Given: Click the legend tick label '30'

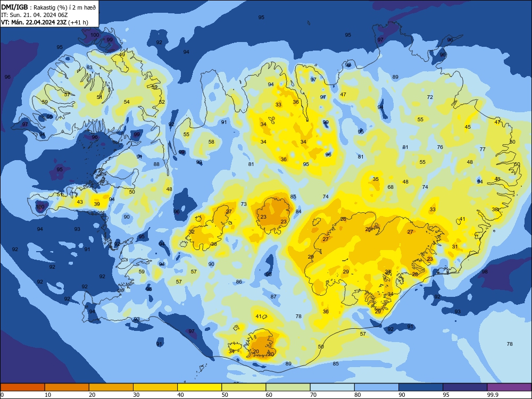Looking at the screenshot, I should (136, 395).
